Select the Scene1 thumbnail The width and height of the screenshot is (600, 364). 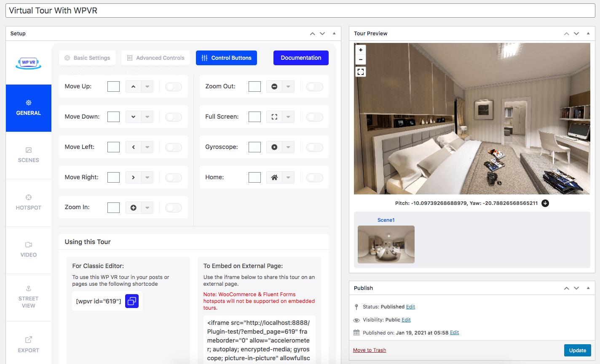386,244
